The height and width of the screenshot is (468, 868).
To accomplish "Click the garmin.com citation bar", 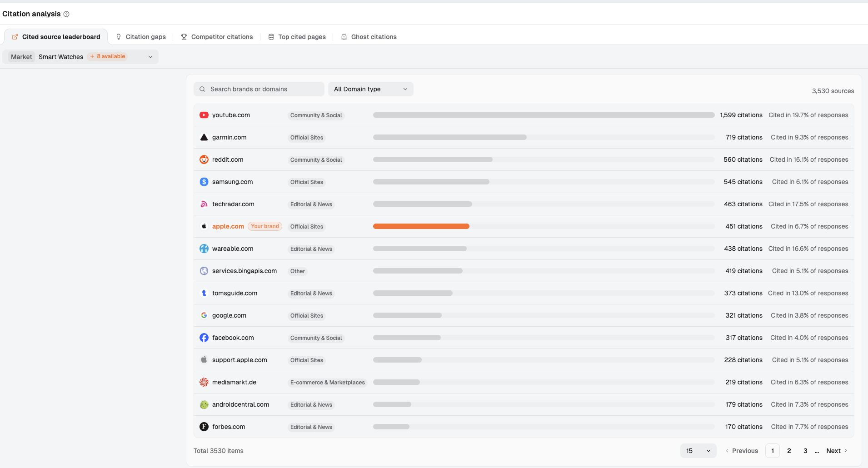I will click(450, 138).
